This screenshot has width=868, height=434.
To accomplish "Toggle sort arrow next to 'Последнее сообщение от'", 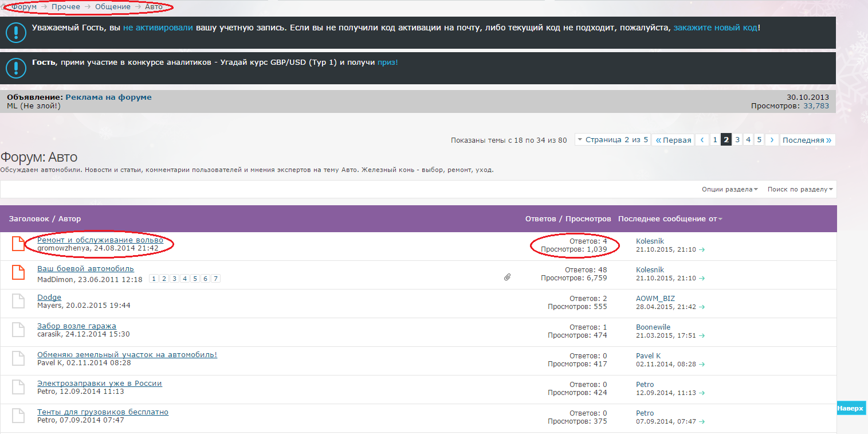I will point(720,219).
